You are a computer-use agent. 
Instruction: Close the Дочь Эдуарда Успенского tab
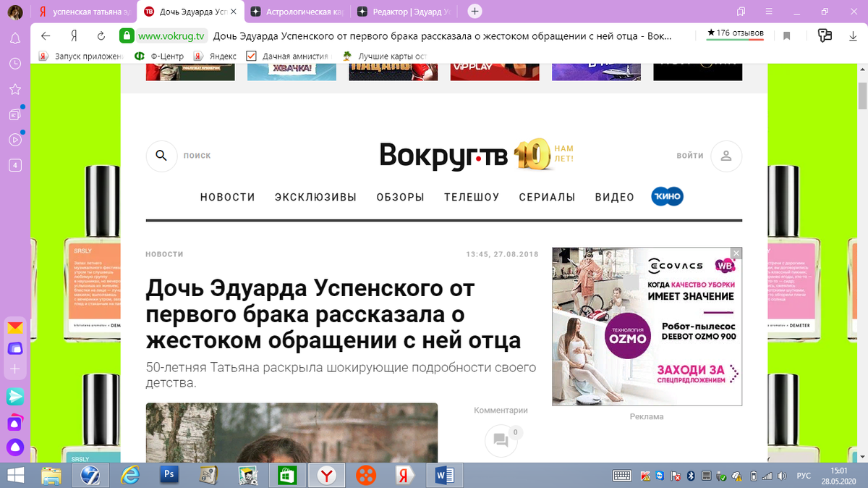(232, 12)
